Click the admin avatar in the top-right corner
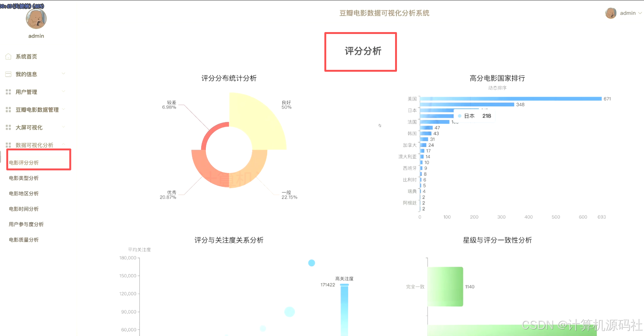Image resolution: width=644 pixels, height=336 pixels. (611, 14)
